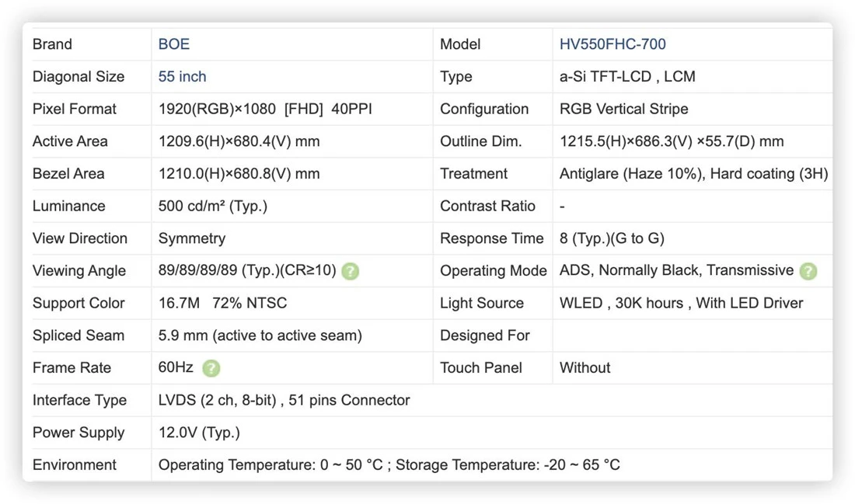Viewport: 855px width, 504px height.
Task: Click the Interface Type LVDS description
Action: 284,401
